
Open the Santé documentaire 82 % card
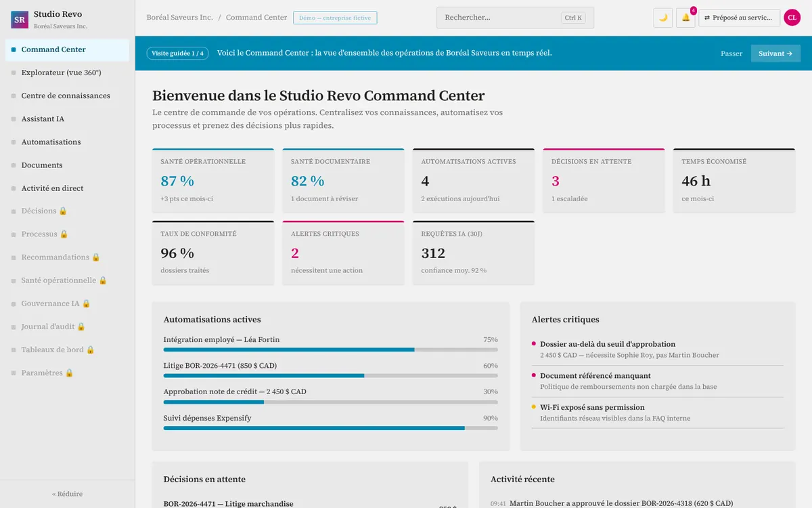pos(344,181)
